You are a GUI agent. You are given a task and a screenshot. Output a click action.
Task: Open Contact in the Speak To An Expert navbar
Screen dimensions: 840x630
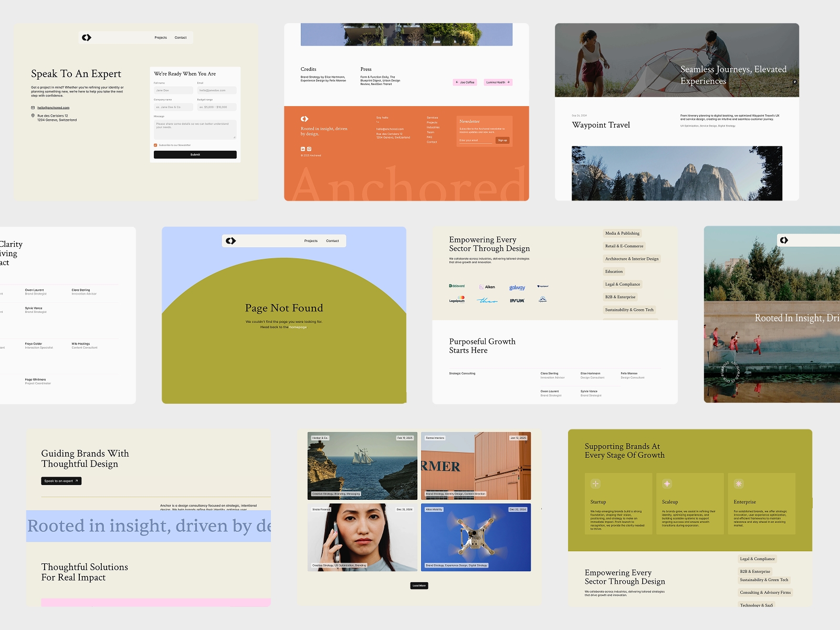181,38
